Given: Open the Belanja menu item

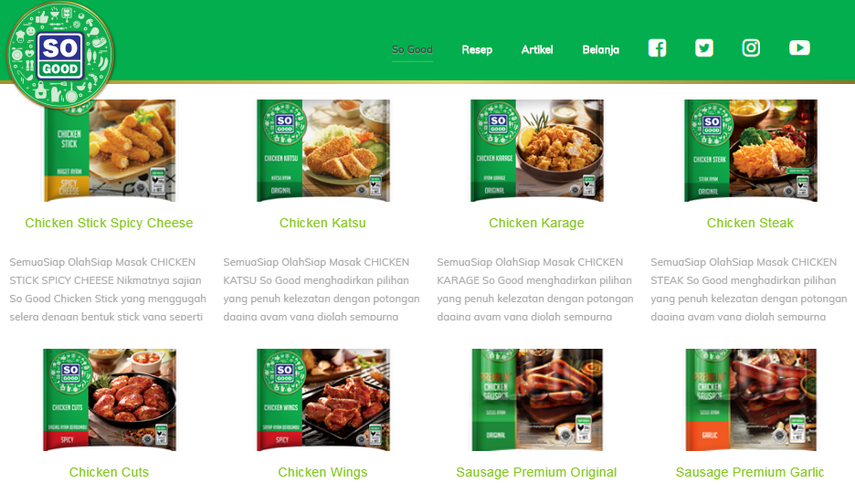Looking at the screenshot, I should [601, 49].
